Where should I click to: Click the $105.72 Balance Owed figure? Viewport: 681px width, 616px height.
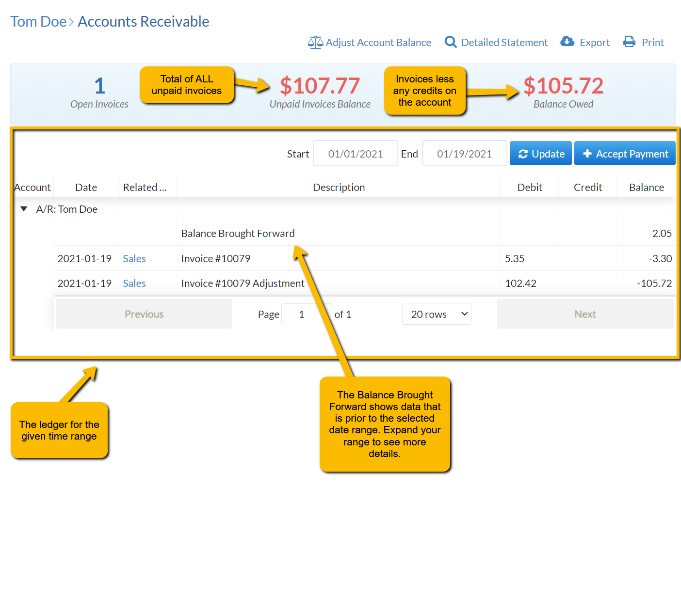point(563,86)
